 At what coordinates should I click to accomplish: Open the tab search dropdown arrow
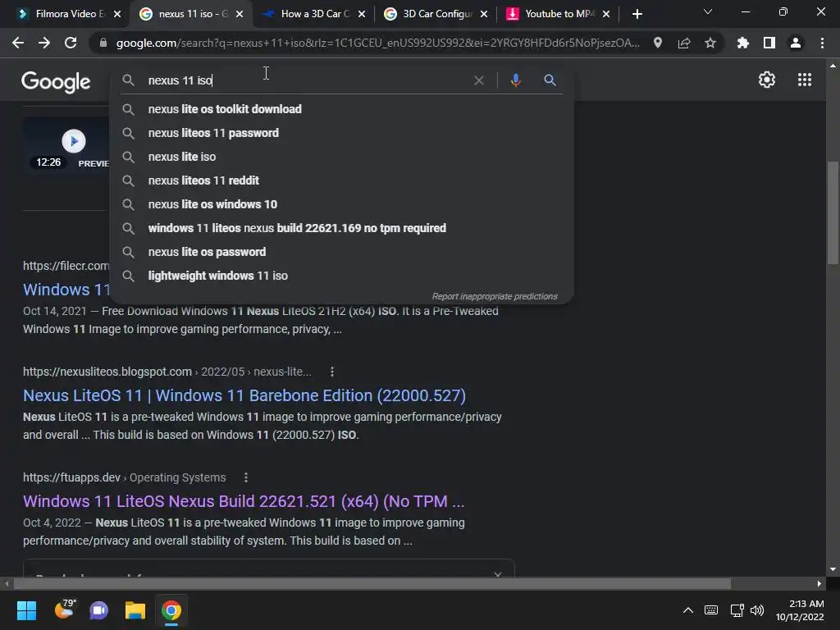(x=708, y=11)
